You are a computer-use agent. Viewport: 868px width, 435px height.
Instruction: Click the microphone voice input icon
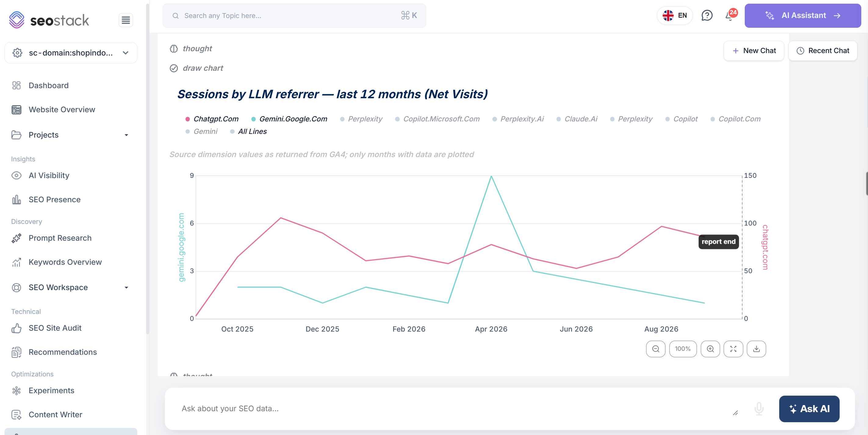click(759, 408)
